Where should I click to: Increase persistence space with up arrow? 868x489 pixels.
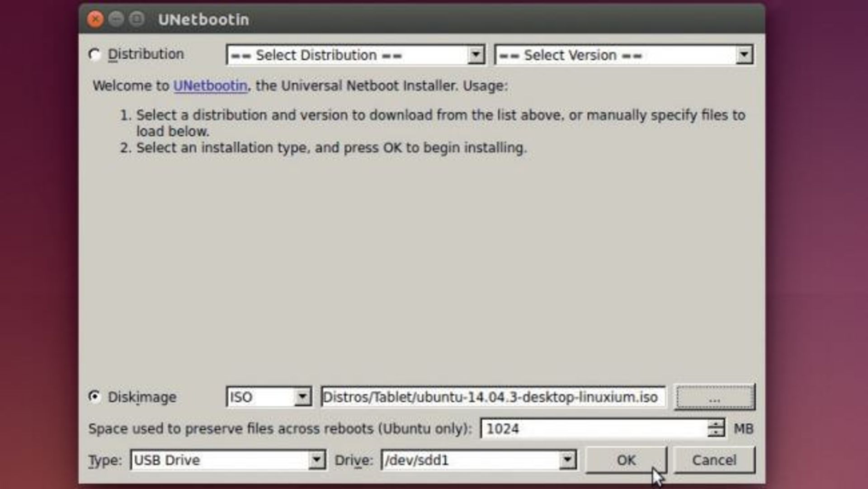716,423
